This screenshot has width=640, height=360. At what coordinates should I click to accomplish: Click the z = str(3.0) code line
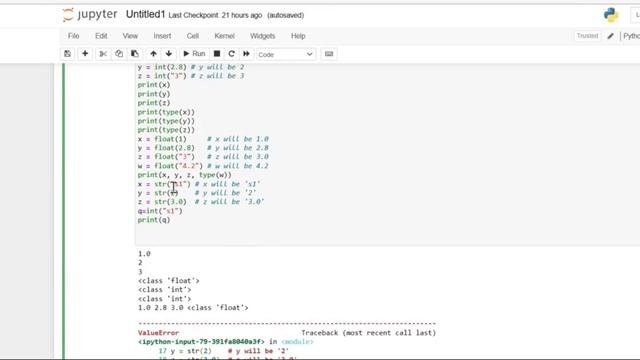[162, 202]
